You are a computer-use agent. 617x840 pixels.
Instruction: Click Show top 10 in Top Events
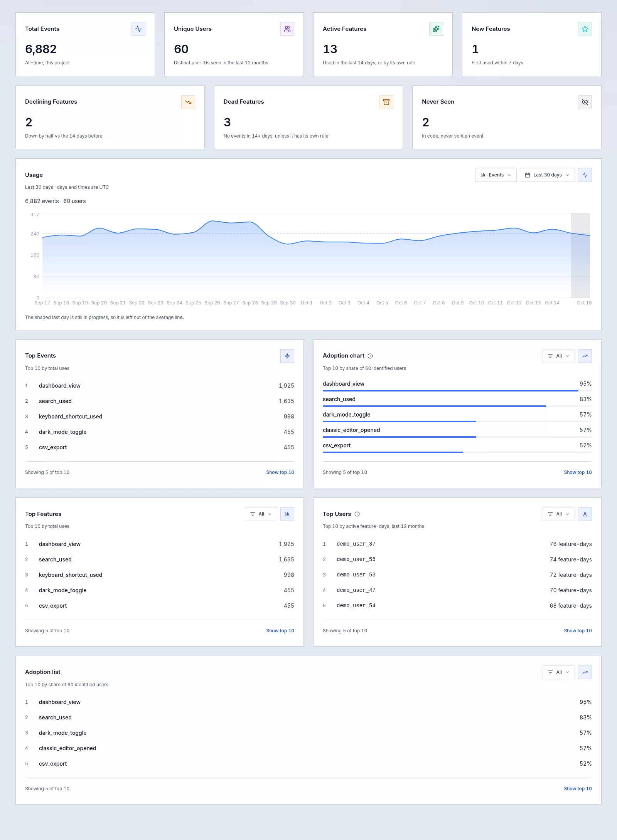(280, 472)
